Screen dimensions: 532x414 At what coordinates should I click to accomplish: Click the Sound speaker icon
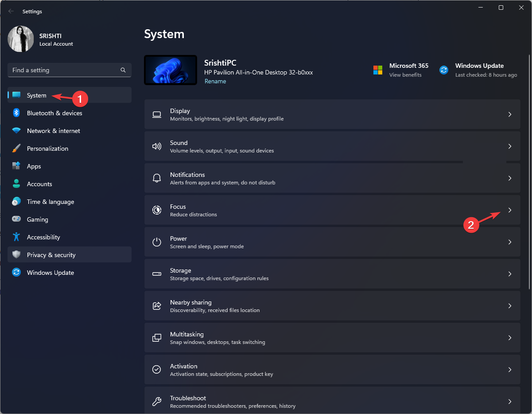pos(157,146)
